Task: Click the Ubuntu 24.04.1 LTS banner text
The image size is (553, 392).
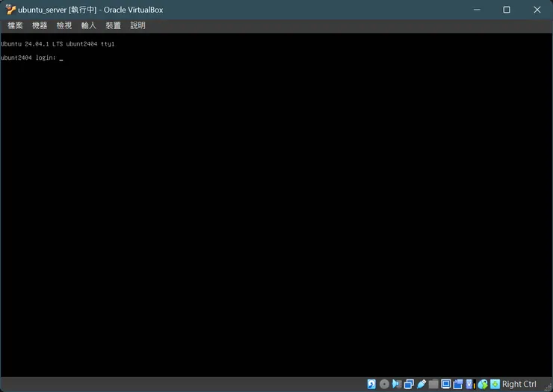Action: coord(58,44)
